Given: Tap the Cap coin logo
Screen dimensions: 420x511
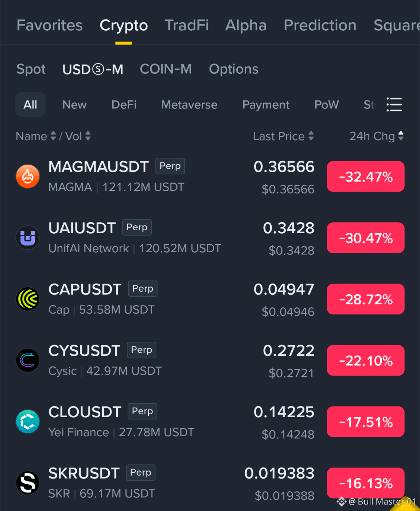Looking at the screenshot, I should coord(28,299).
